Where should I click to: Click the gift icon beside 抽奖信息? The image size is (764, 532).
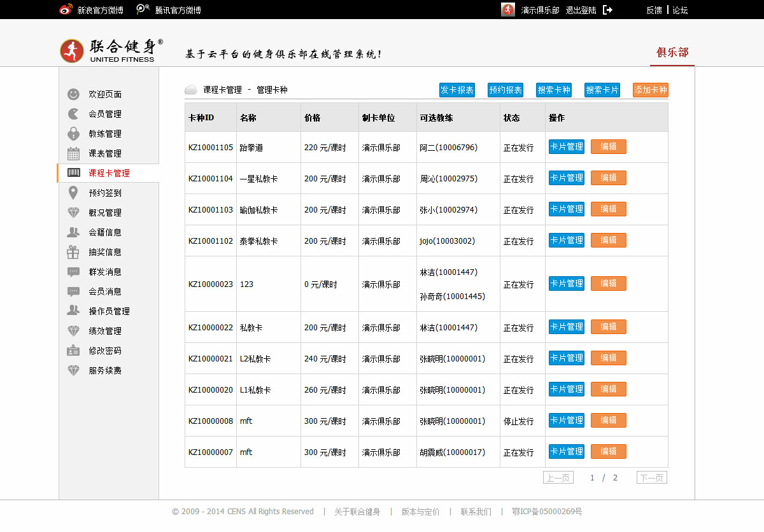[x=74, y=252]
